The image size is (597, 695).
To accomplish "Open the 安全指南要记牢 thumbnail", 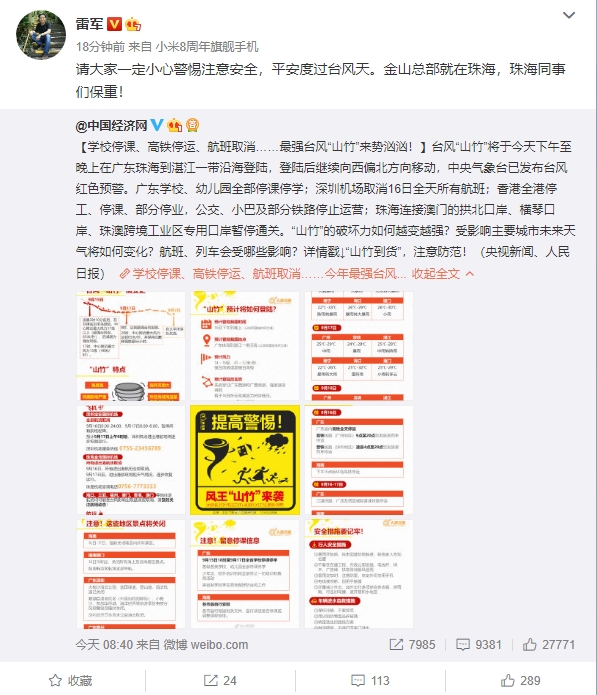I will tap(359, 574).
